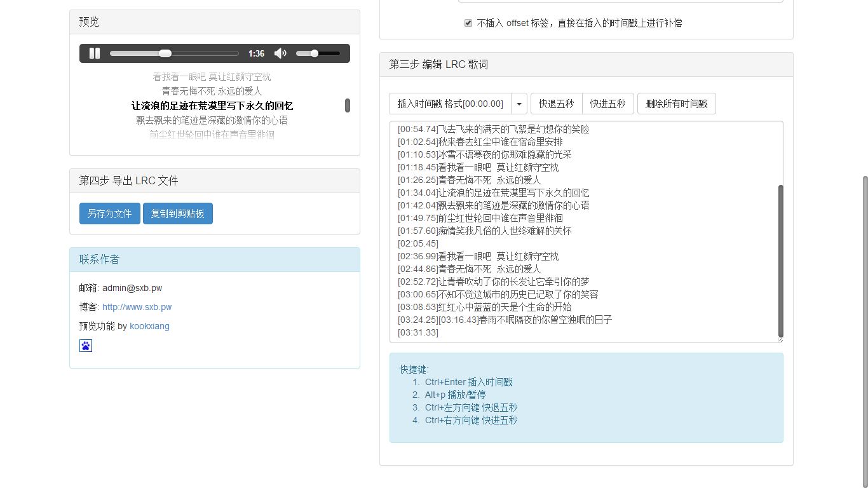Open the timestamp format dropdown arrow
The height and width of the screenshot is (488, 868).
pos(519,104)
